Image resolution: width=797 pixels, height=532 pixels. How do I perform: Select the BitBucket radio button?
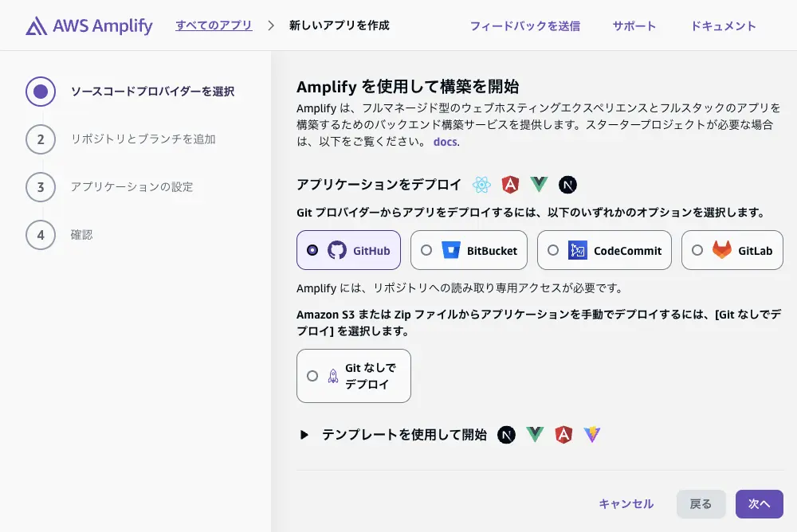tap(427, 249)
